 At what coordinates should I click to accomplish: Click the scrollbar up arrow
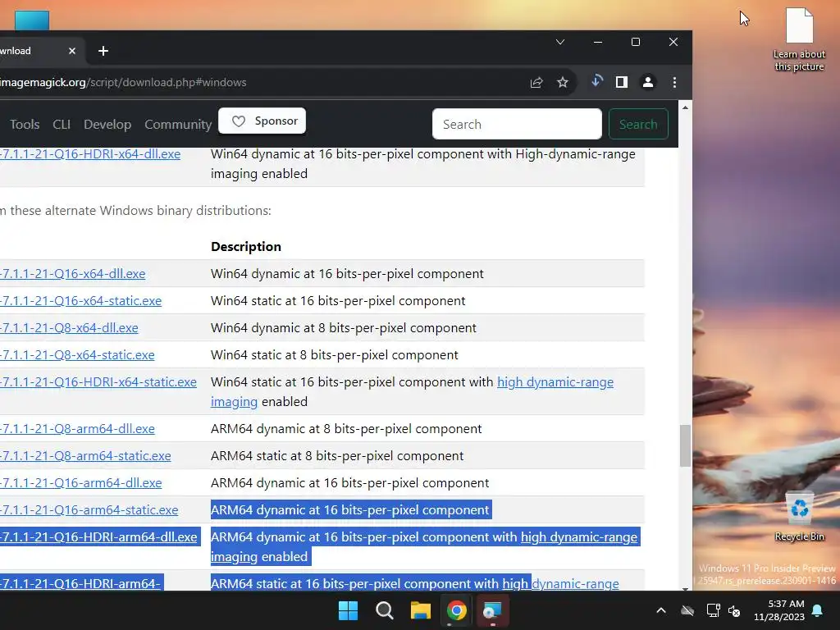[685, 107]
